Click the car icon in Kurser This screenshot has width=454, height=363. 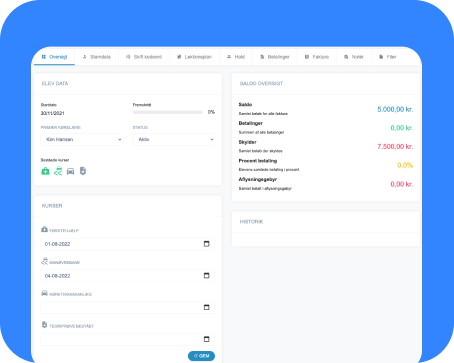point(44,293)
